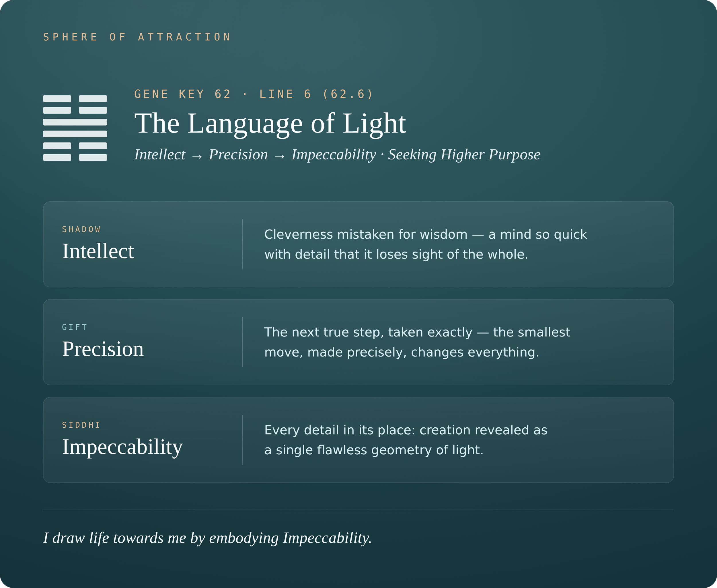This screenshot has height=588, width=717.
Task: Click Seeking Higher Purpose text
Action: pyautogui.click(x=464, y=155)
